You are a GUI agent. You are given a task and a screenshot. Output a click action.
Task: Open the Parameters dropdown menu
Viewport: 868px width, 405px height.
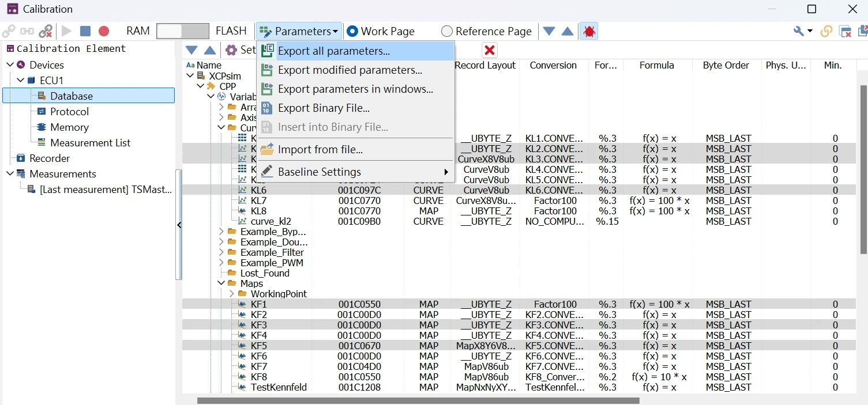pos(299,31)
